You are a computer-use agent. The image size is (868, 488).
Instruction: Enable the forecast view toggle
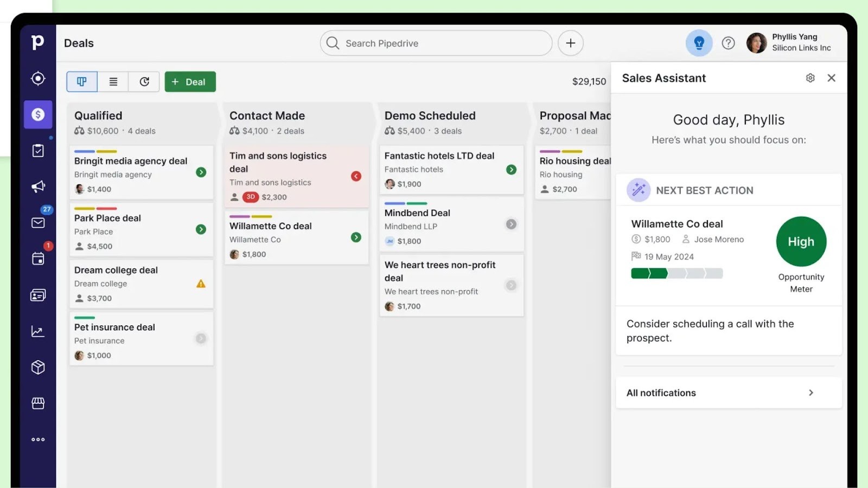pyautogui.click(x=144, y=81)
